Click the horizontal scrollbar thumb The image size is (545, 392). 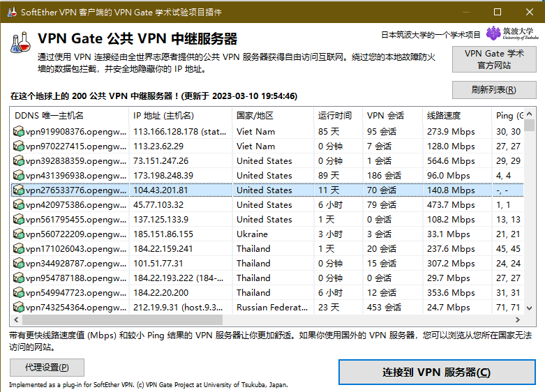point(122,319)
